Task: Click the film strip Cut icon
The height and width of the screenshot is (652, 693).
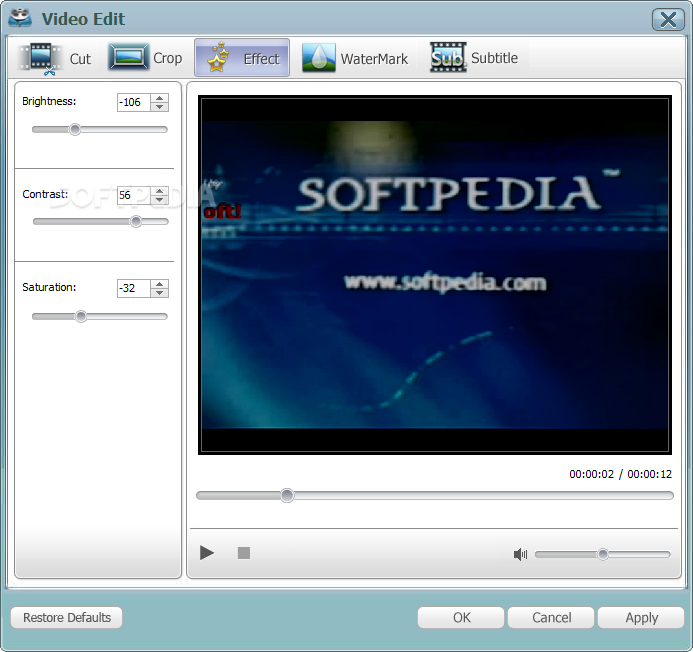Action: tap(40, 58)
